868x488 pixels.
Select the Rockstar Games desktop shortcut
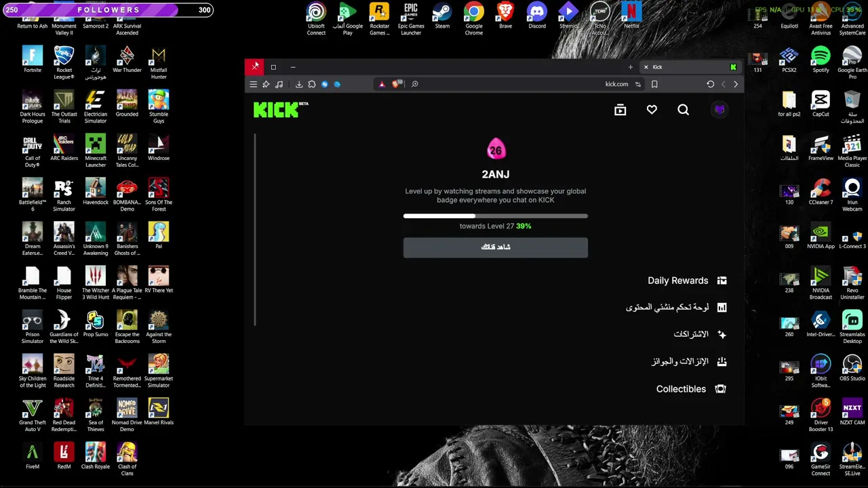[379, 19]
